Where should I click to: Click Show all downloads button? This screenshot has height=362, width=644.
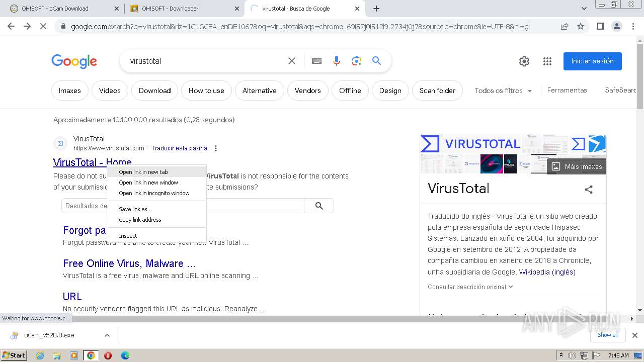[608, 335]
